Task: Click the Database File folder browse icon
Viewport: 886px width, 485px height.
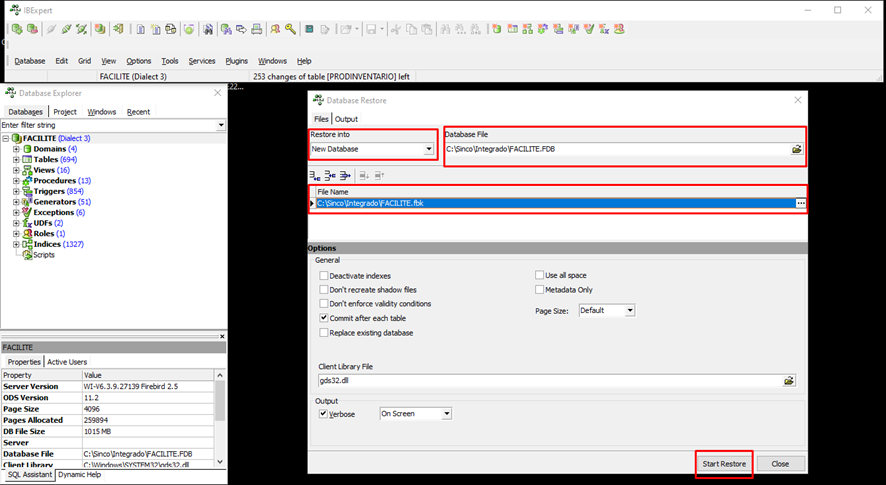Action: point(796,149)
